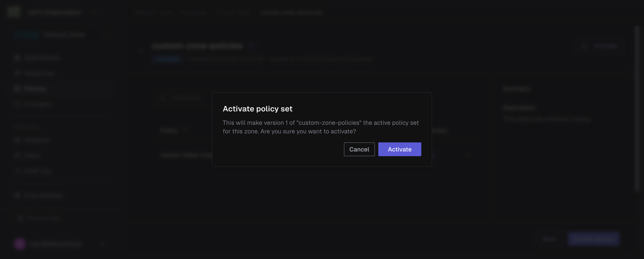This screenshot has width=644, height=259.
Task: Click Cancel to dismiss the activation dialog
Action: click(x=359, y=149)
